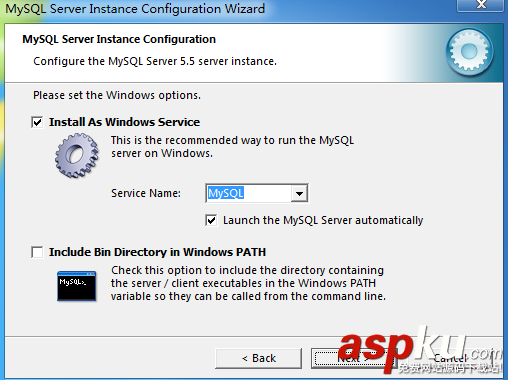Uncheck Launch the MySQL Server automatically

[x=211, y=220]
